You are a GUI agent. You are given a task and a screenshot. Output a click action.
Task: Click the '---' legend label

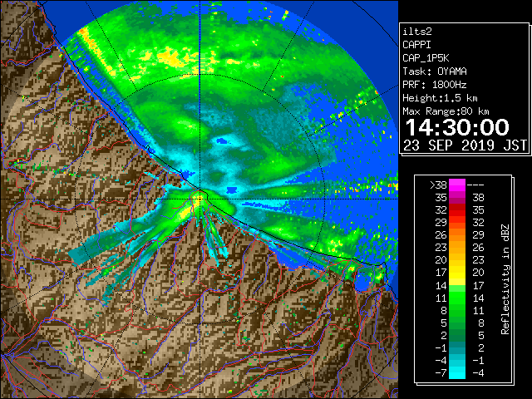coord(475,185)
